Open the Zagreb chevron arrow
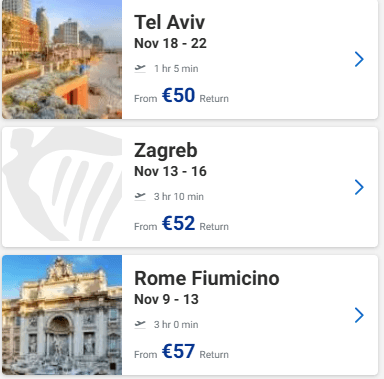 (x=359, y=187)
